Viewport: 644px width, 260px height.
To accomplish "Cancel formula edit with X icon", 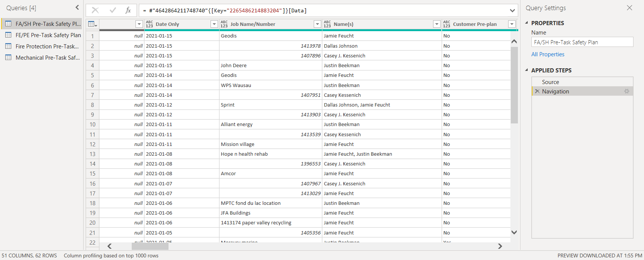I will coord(95,10).
